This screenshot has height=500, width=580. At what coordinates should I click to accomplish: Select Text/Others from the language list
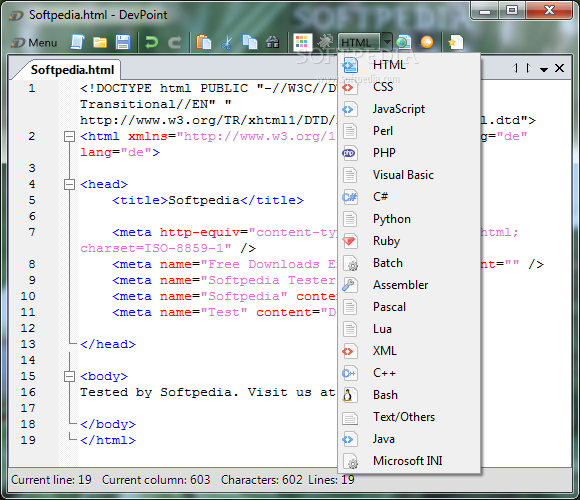click(x=409, y=417)
